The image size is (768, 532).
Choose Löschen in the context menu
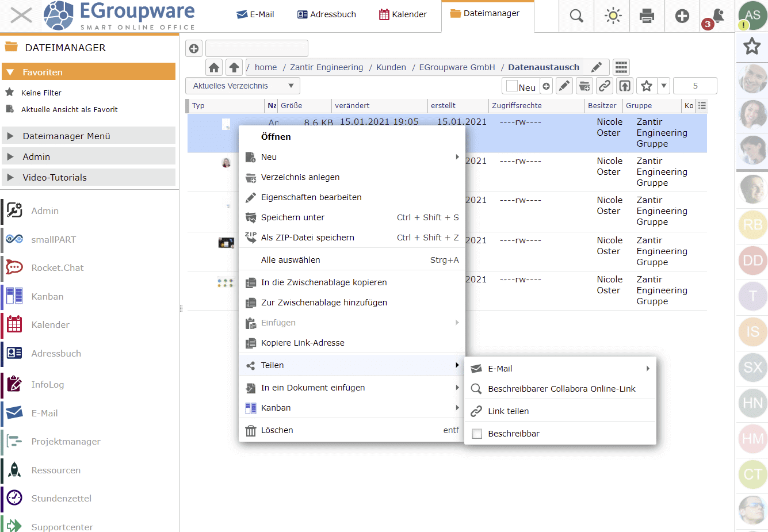(277, 430)
